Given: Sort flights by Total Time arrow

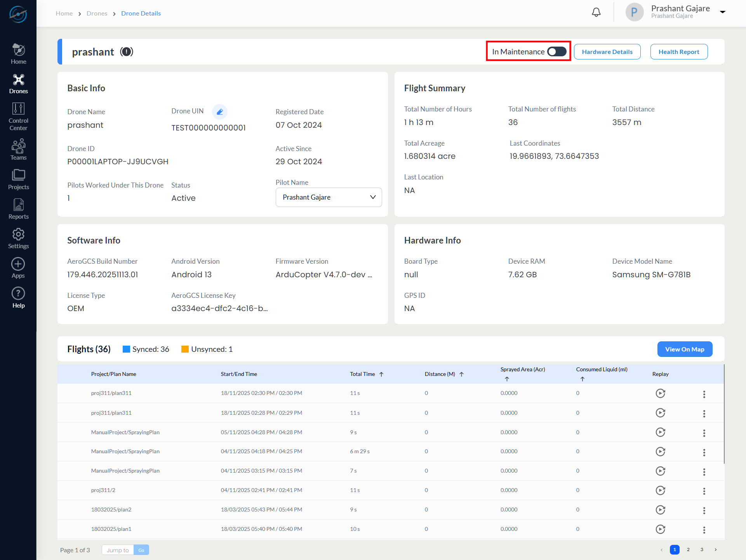Looking at the screenshot, I should (381, 374).
